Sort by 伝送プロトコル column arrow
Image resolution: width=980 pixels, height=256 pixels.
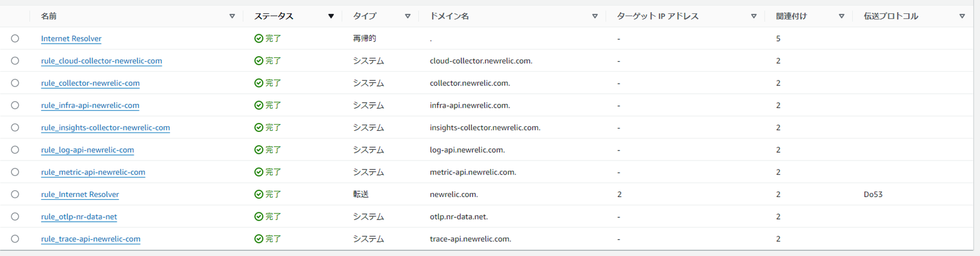(x=962, y=16)
